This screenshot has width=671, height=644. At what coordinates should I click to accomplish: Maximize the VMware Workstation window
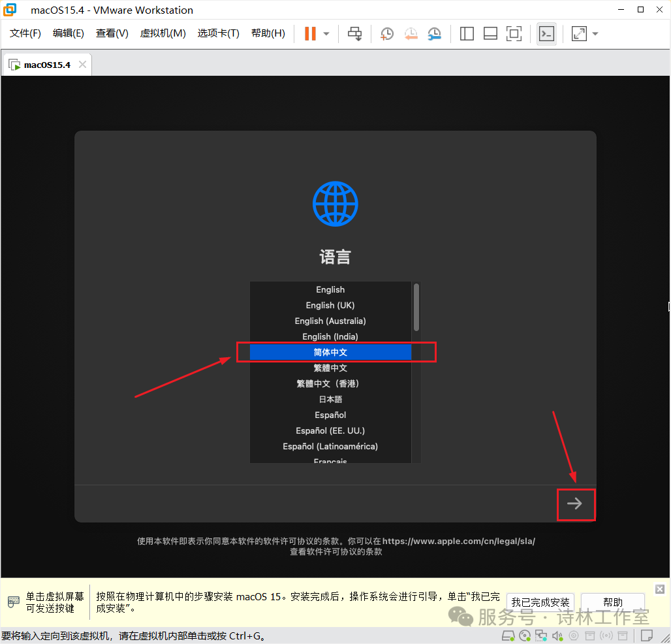click(x=640, y=9)
